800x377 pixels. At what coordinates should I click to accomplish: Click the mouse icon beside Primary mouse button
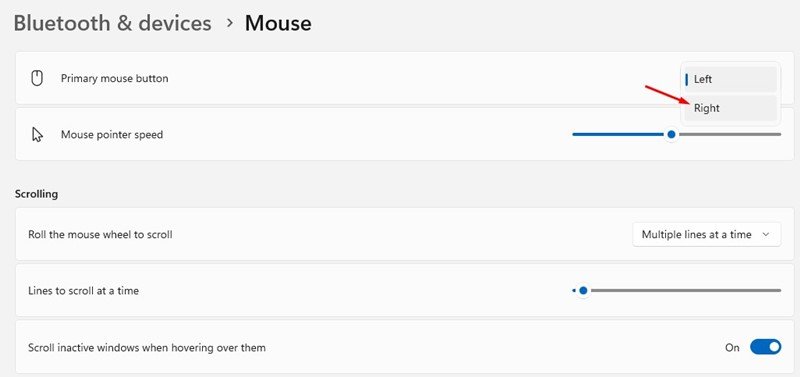37,79
